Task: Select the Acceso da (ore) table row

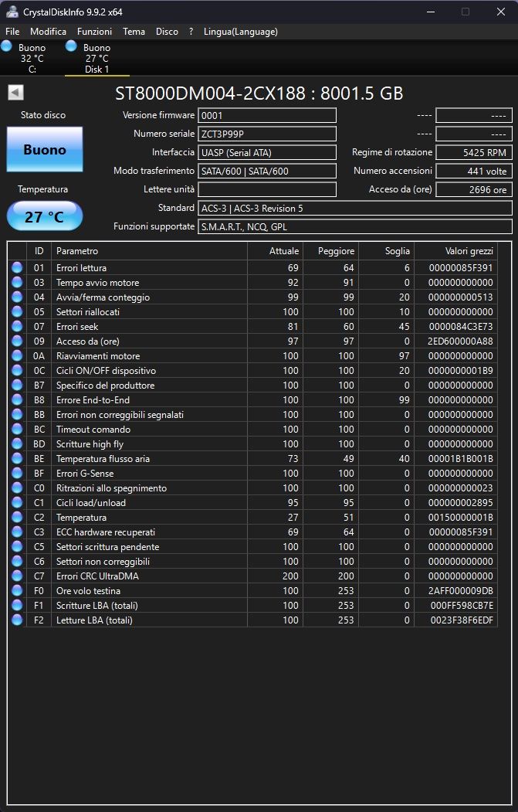Action: tap(252, 341)
